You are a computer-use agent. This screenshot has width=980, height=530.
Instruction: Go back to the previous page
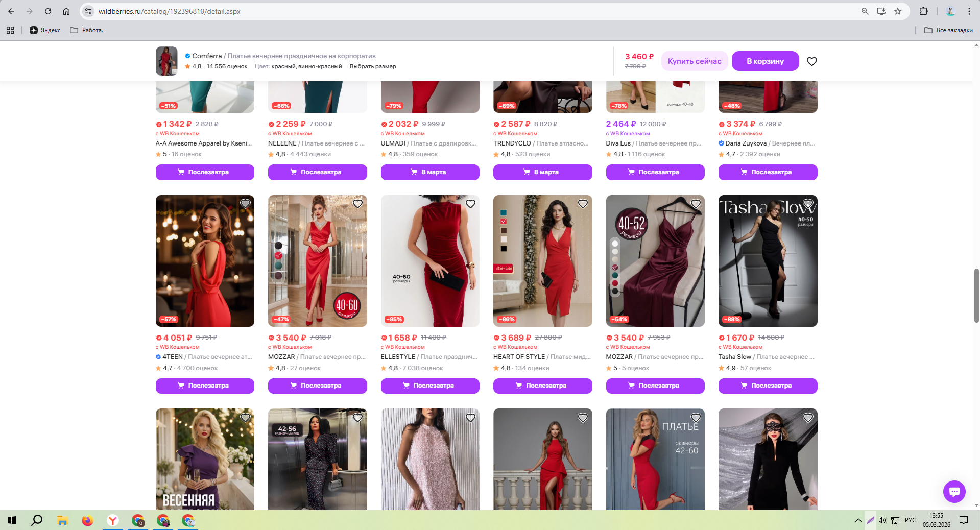pos(11,11)
